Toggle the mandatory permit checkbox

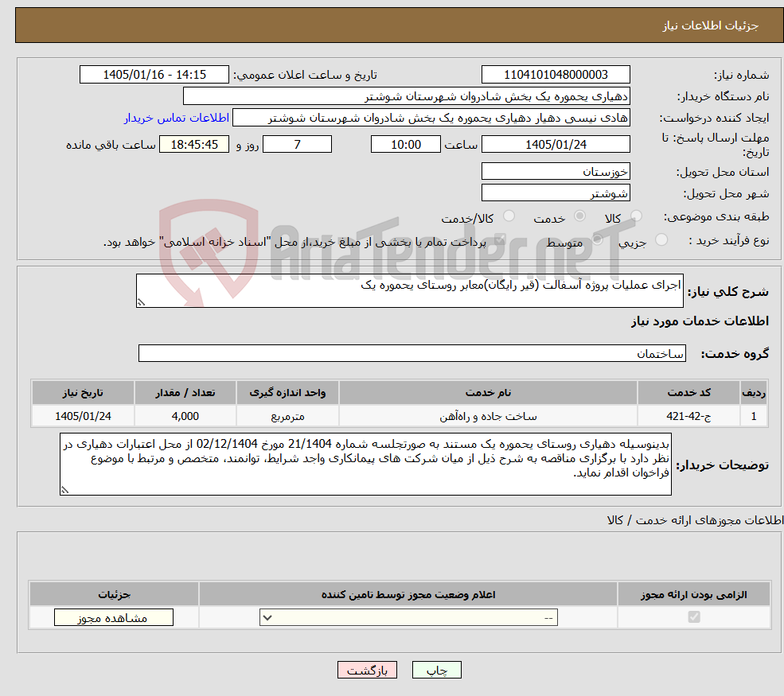(693, 617)
